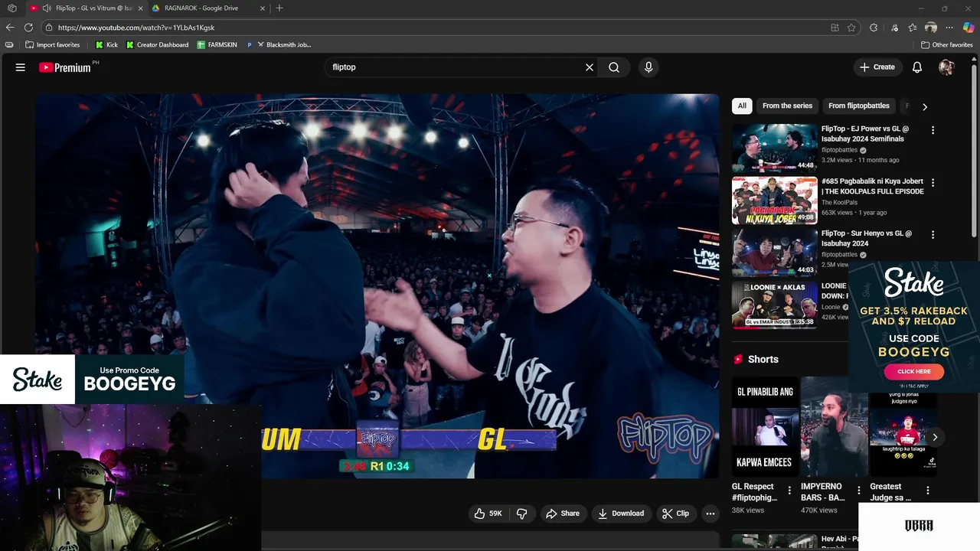Image resolution: width=980 pixels, height=551 pixels.
Task: Open the Kick bookmark
Action: tap(106, 45)
